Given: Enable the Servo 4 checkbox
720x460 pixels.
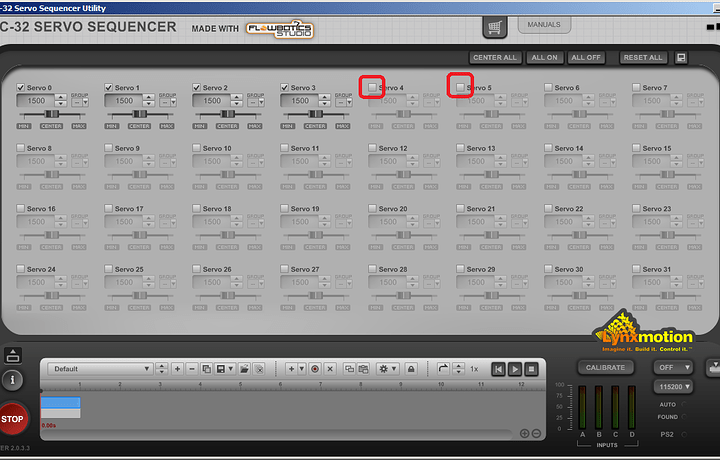Looking at the screenshot, I should pyautogui.click(x=372, y=87).
